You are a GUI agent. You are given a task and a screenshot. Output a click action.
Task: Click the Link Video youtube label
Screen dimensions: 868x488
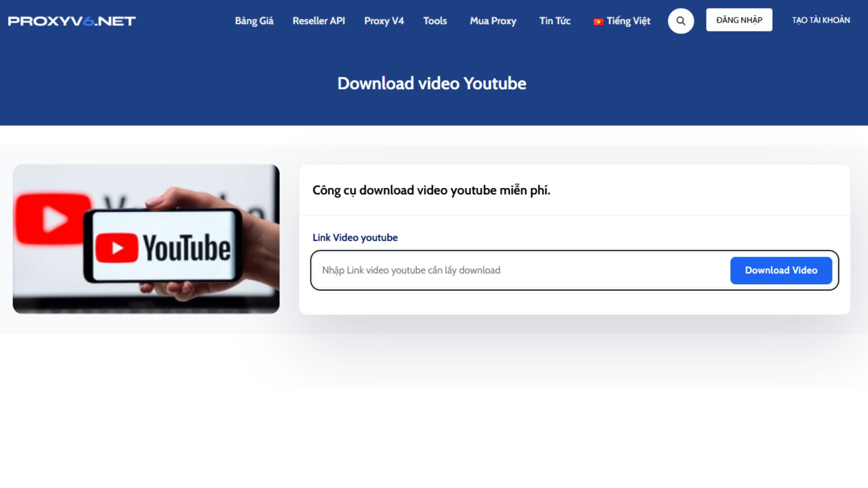(x=355, y=238)
